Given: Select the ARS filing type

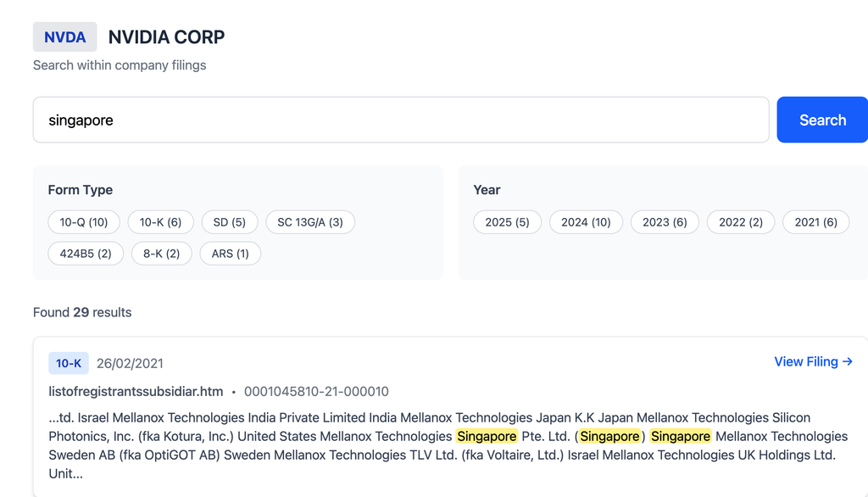Looking at the screenshot, I should pyautogui.click(x=230, y=253).
